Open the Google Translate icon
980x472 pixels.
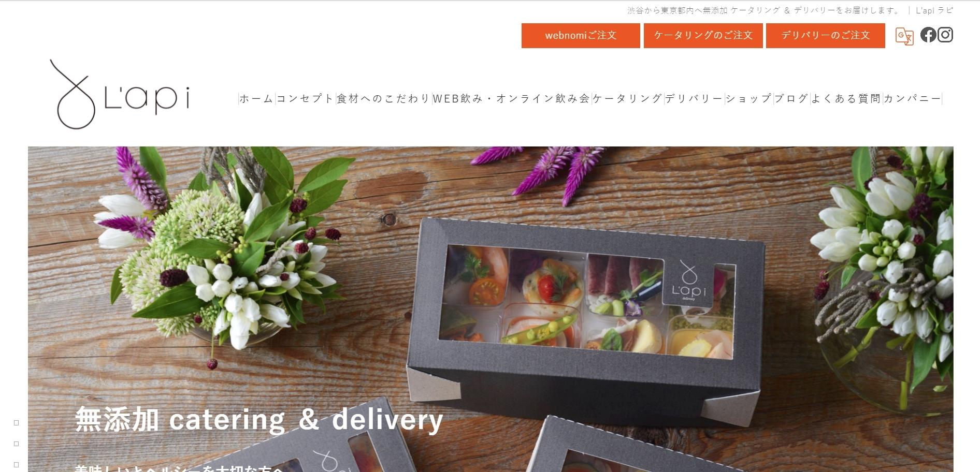click(x=904, y=36)
